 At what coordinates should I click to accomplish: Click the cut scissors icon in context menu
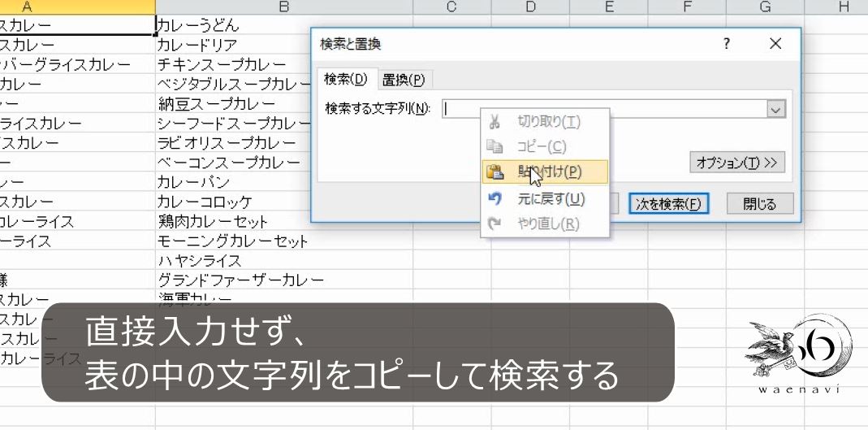494,122
